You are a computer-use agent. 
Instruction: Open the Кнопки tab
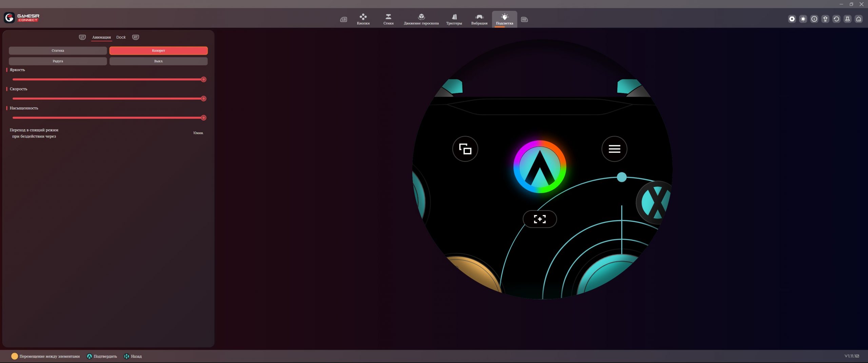pos(363,19)
